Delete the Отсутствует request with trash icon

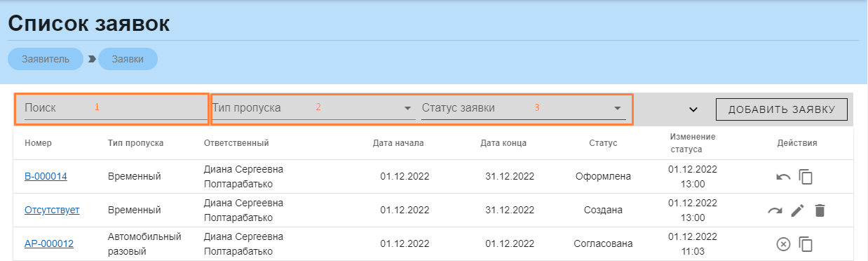[x=820, y=210]
